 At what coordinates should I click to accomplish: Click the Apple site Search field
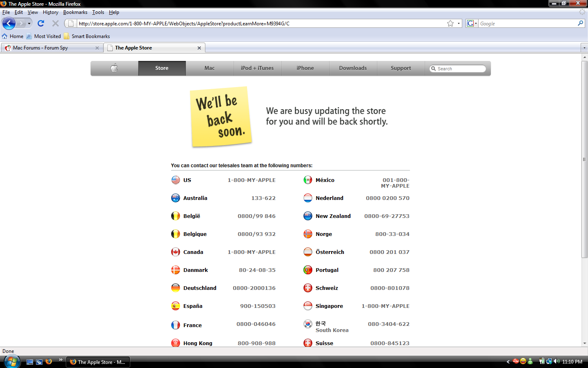458,69
